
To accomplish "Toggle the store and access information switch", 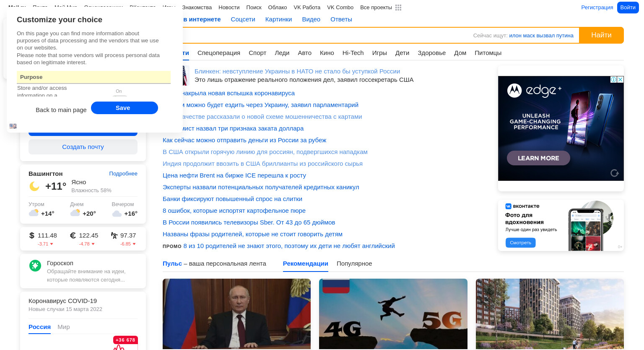I will tap(120, 96).
